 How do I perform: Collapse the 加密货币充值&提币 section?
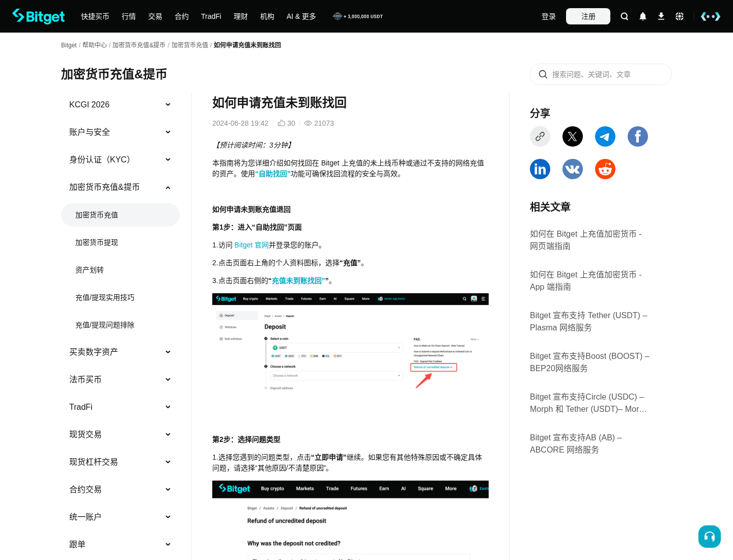coord(120,187)
